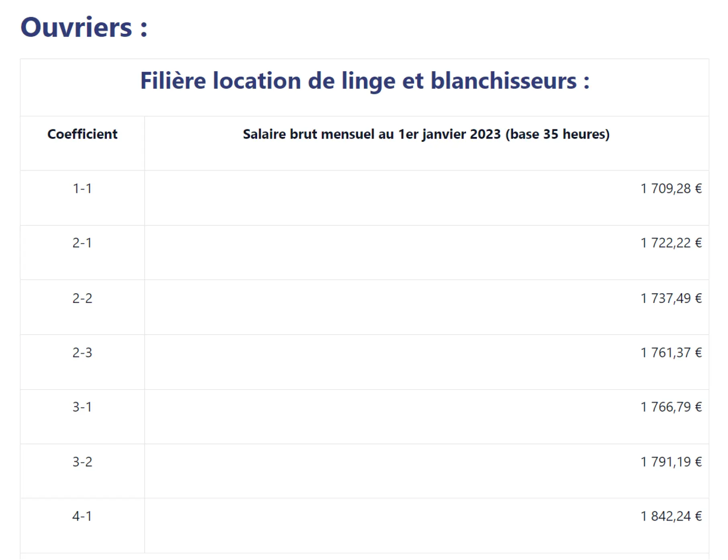This screenshot has width=728, height=560.
Task: Select the "Coefficient" column header
Action: pos(82,134)
